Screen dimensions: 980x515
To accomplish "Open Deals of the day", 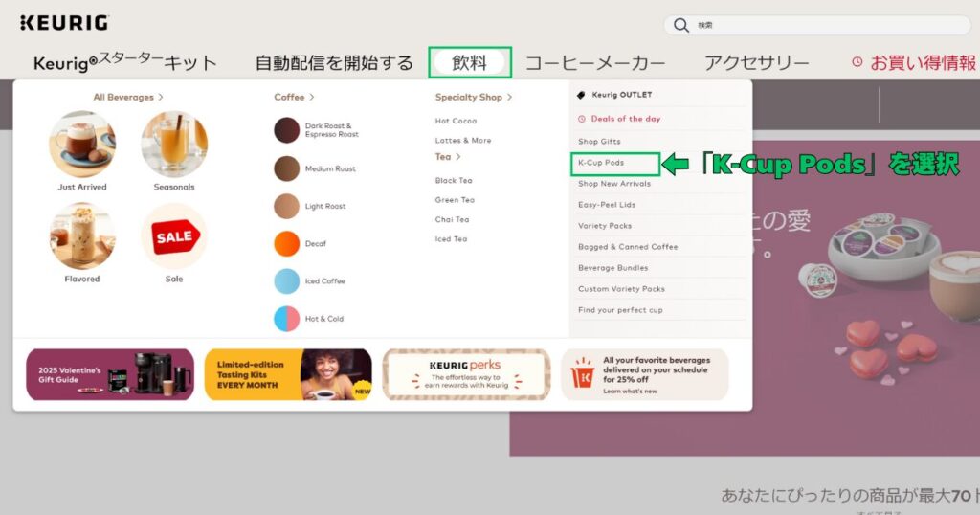I will click(626, 119).
